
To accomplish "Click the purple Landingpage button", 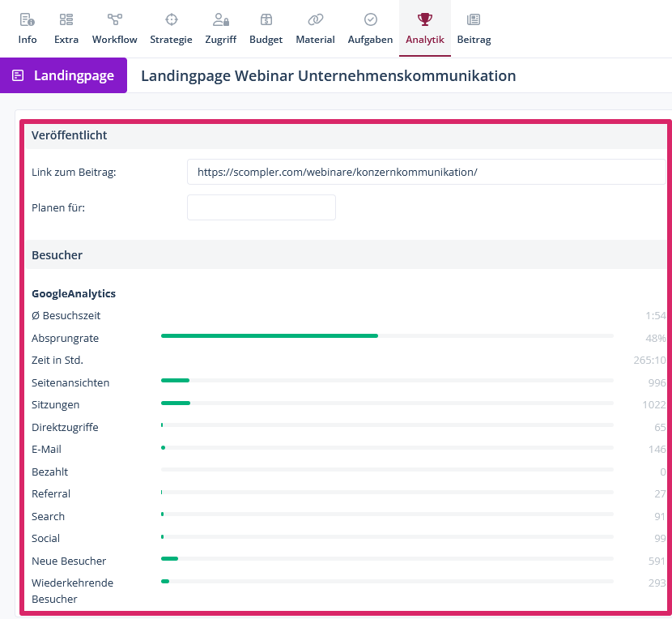I will coord(64,75).
